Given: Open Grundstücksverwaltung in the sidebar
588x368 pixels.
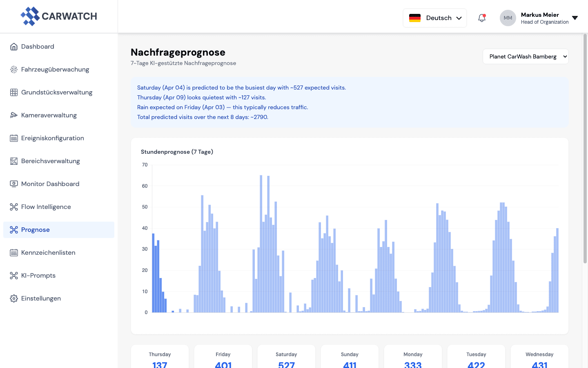Looking at the screenshot, I should [x=57, y=92].
